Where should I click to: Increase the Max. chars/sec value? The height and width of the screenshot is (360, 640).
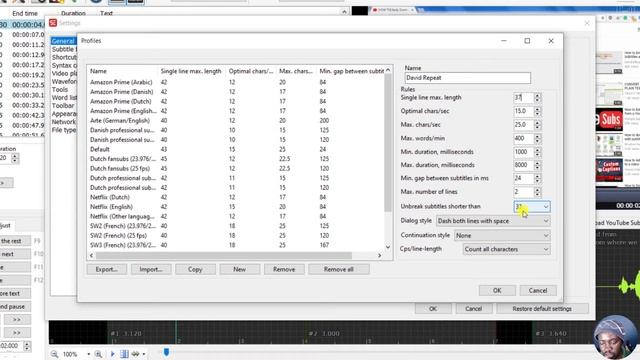click(x=537, y=122)
